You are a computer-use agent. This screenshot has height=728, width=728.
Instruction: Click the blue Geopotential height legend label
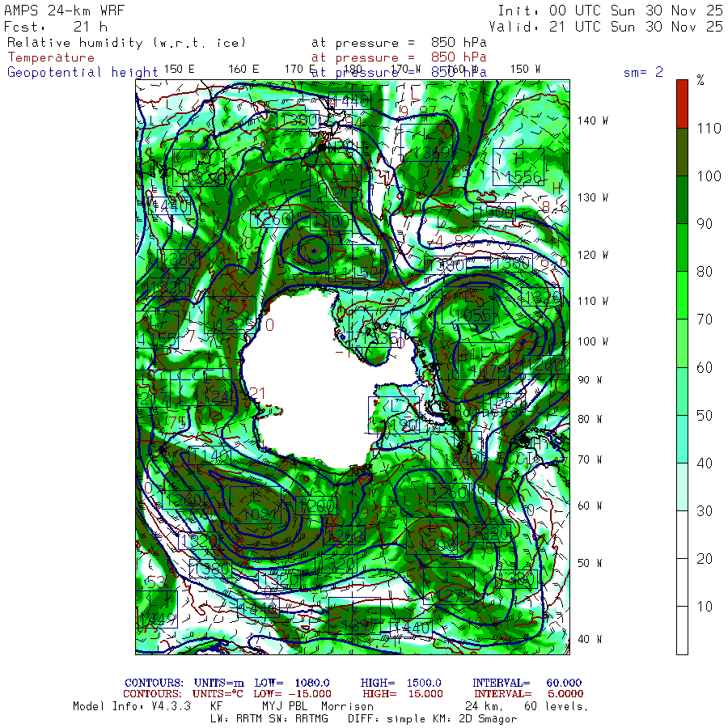[x=83, y=72]
